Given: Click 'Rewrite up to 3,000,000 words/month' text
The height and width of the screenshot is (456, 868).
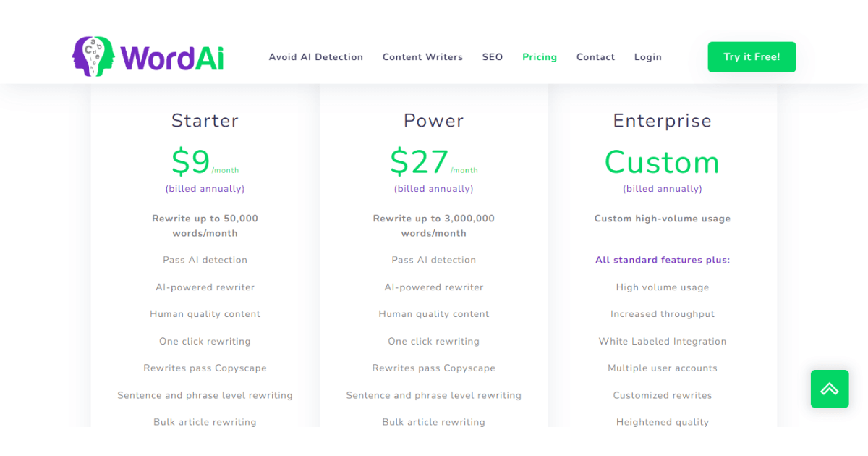Looking at the screenshot, I should 434,226.
